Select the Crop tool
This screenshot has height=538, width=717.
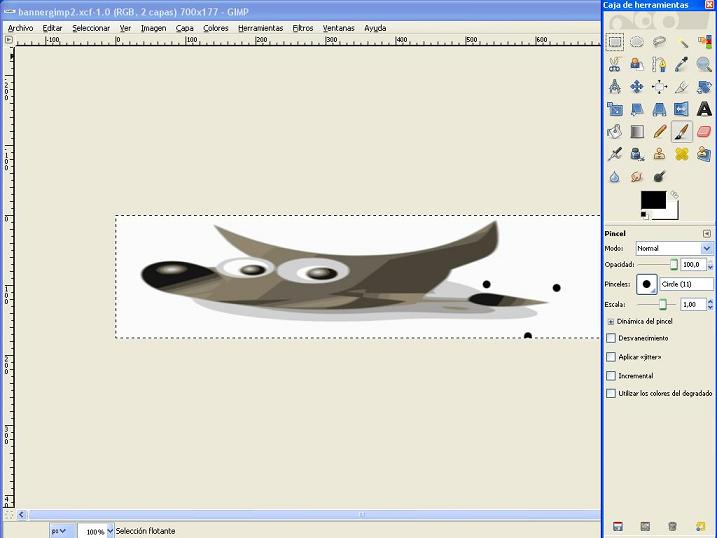coord(682,87)
